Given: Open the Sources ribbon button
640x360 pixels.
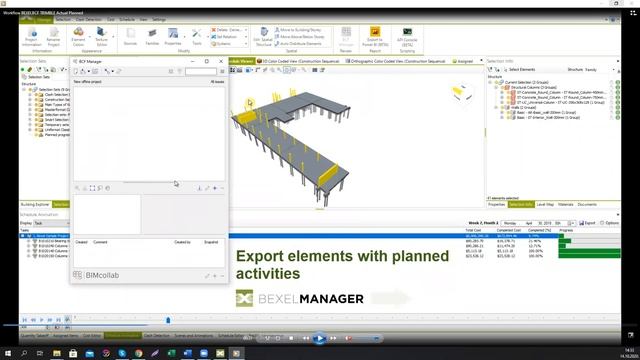Looking at the screenshot, I should [x=130, y=37].
